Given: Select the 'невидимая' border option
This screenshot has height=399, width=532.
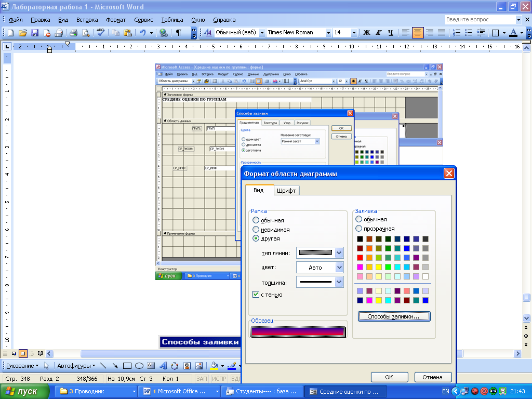Looking at the screenshot, I should [x=256, y=229].
